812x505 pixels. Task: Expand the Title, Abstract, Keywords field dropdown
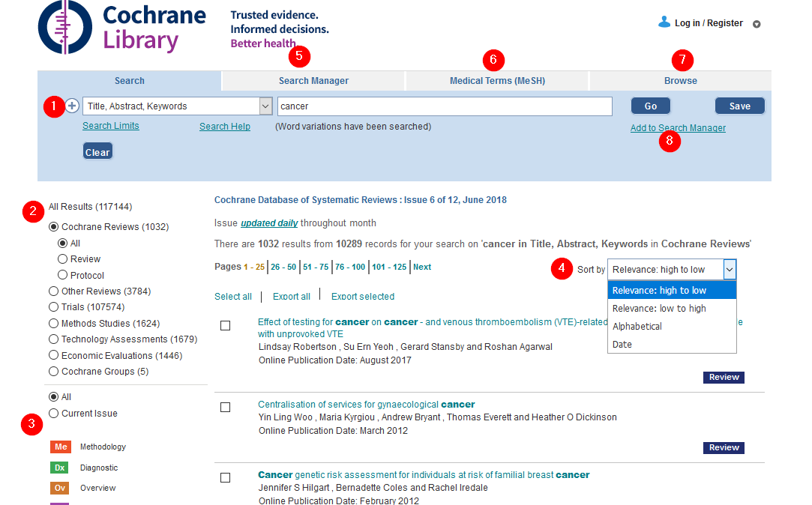(x=265, y=106)
